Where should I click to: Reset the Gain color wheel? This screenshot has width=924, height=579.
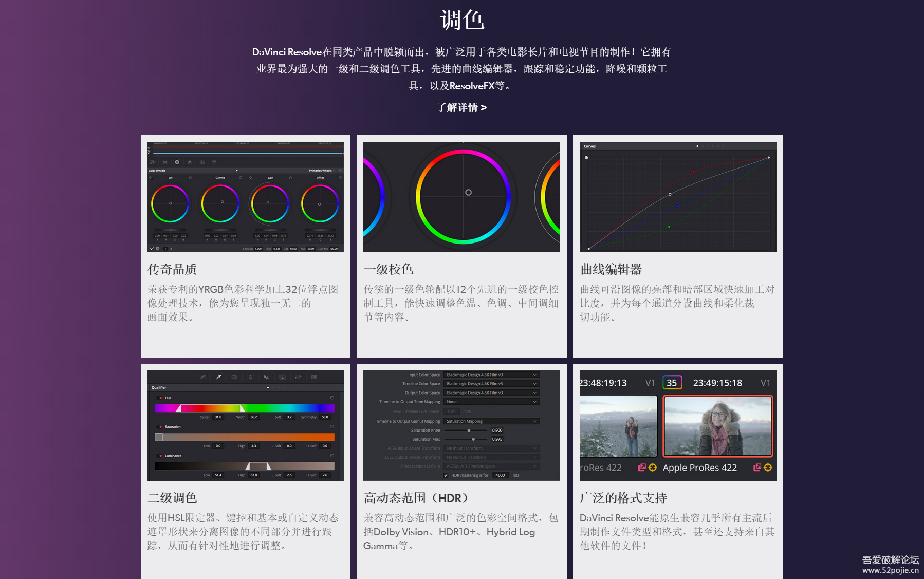(x=290, y=178)
